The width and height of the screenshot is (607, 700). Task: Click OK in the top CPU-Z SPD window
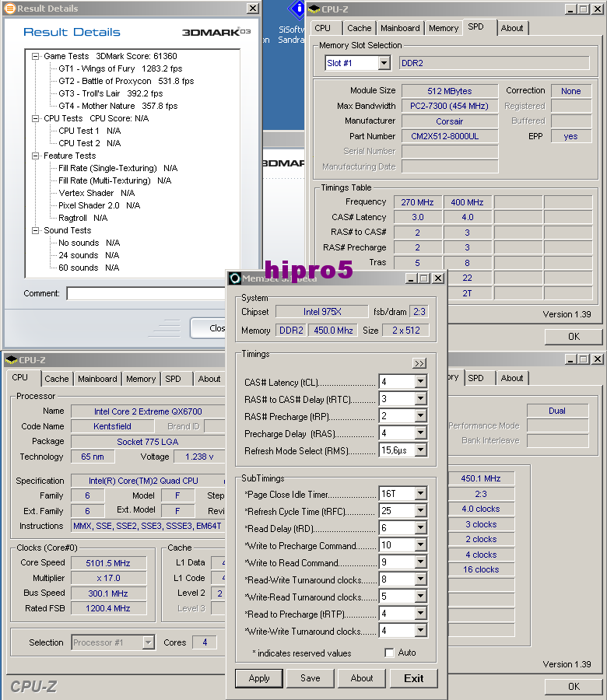click(574, 337)
